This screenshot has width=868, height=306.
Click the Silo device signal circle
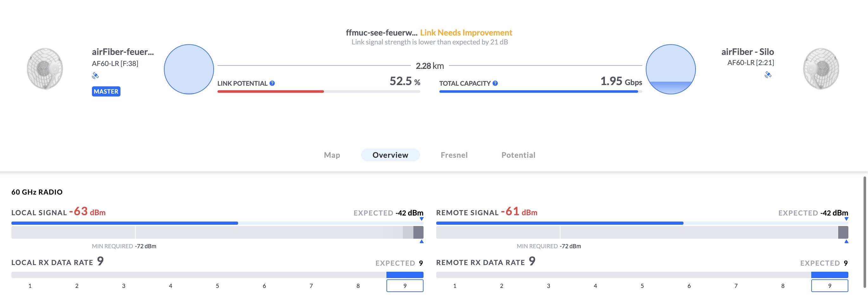coord(670,69)
